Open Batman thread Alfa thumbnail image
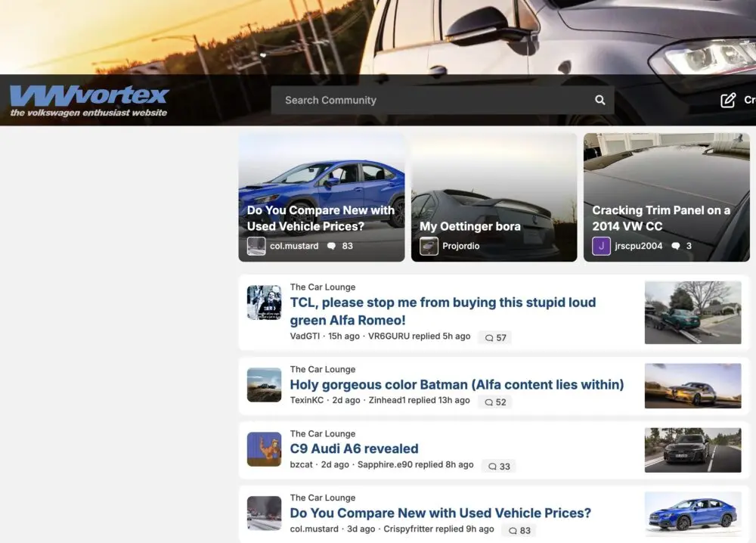 pyautogui.click(x=692, y=386)
